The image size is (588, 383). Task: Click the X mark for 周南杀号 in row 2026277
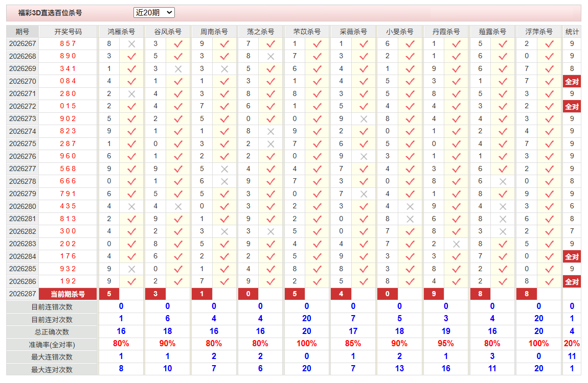(224, 169)
